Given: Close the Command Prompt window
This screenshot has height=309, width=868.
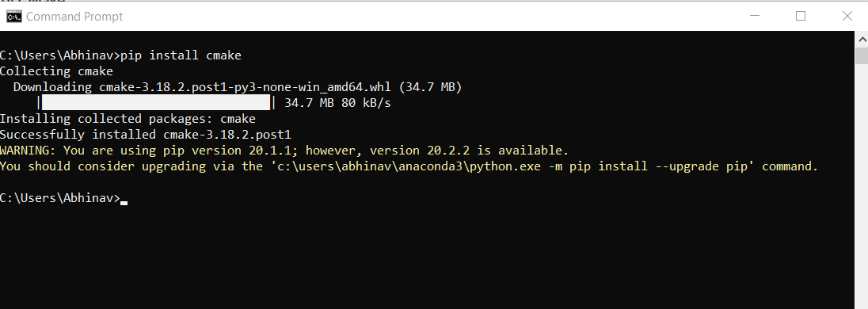Looking at the screenshot, I should [x=847, y=16].
